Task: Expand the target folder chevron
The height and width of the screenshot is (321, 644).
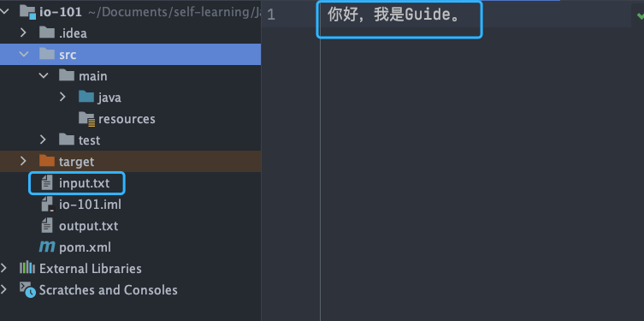Action: point(23,161)
